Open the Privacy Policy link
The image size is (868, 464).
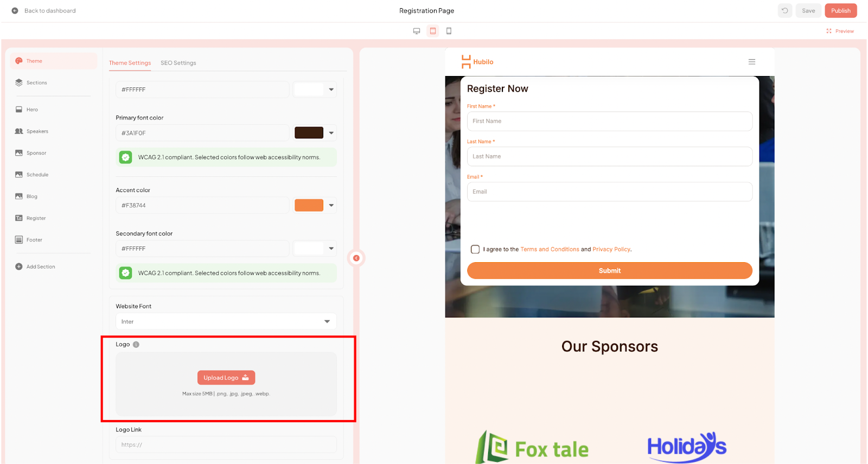click(x=611, y=250)
